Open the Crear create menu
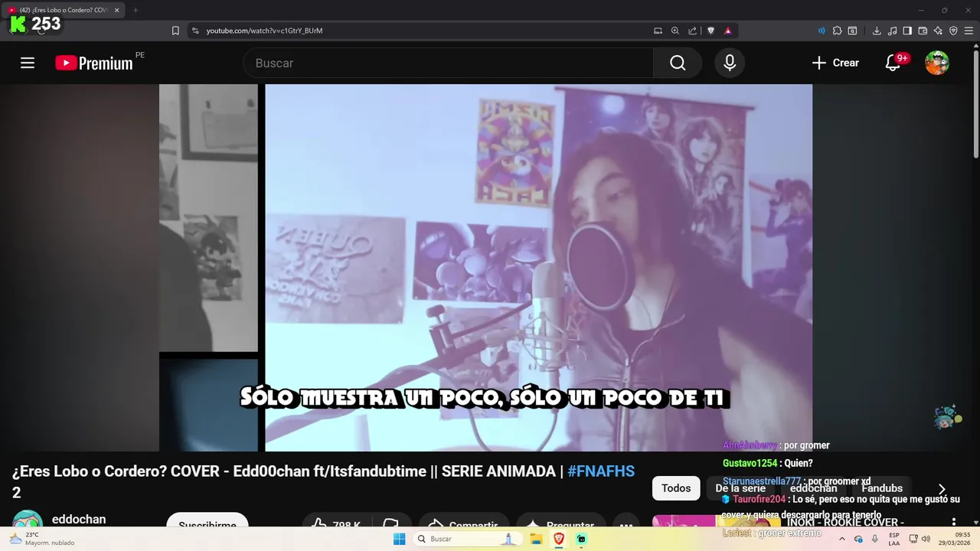The image size is (980, 551). [835, 63]
